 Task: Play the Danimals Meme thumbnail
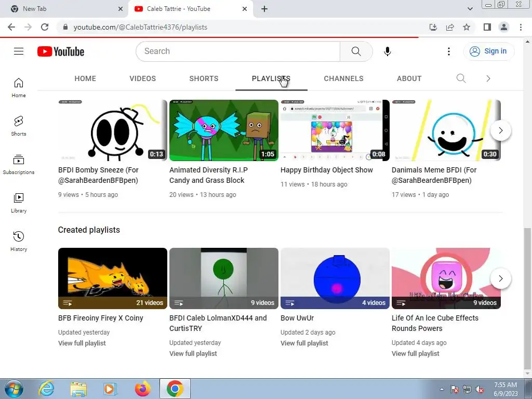click(446, 130)
